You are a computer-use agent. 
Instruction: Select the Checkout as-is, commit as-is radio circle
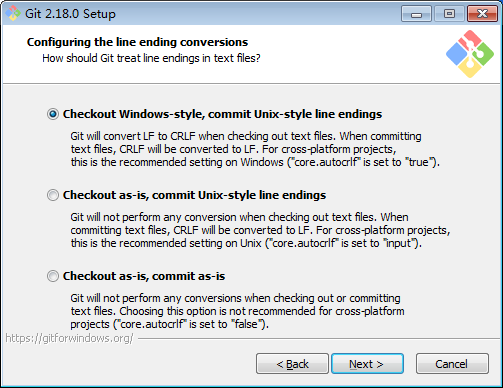53,276
